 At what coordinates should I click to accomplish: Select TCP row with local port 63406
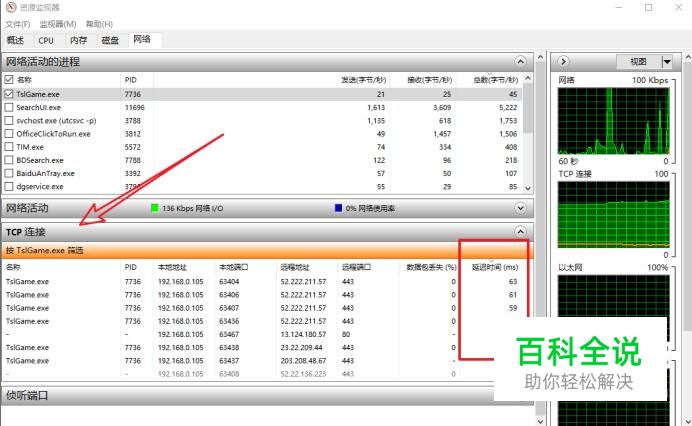[262, 295]
